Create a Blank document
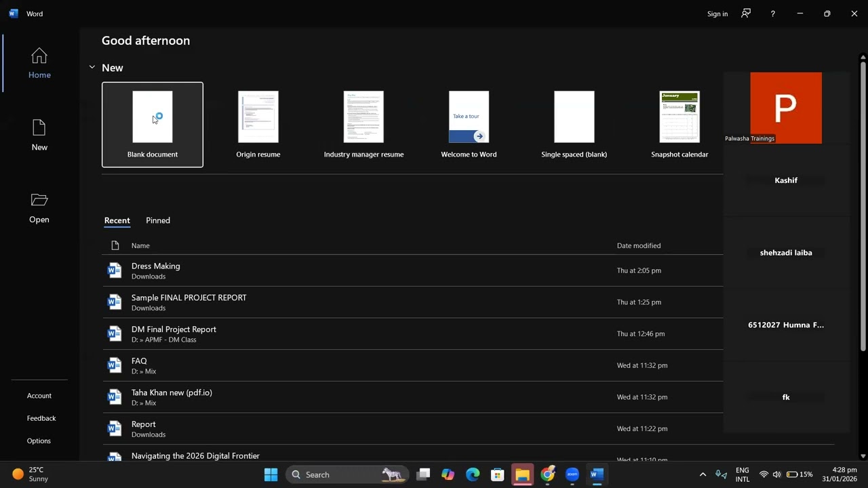Image resolution: width=868 pixels, height=488 pixels. 153,125
